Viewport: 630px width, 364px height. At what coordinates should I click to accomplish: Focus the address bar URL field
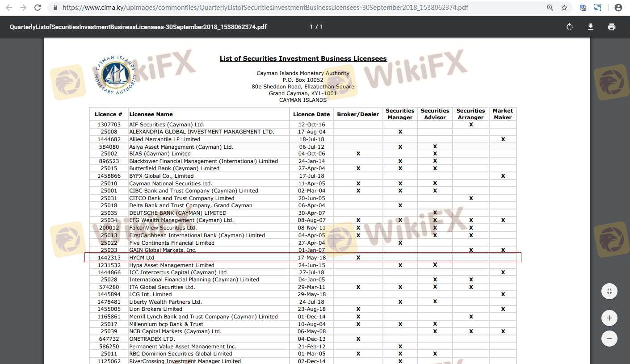(x=265, y=8)
